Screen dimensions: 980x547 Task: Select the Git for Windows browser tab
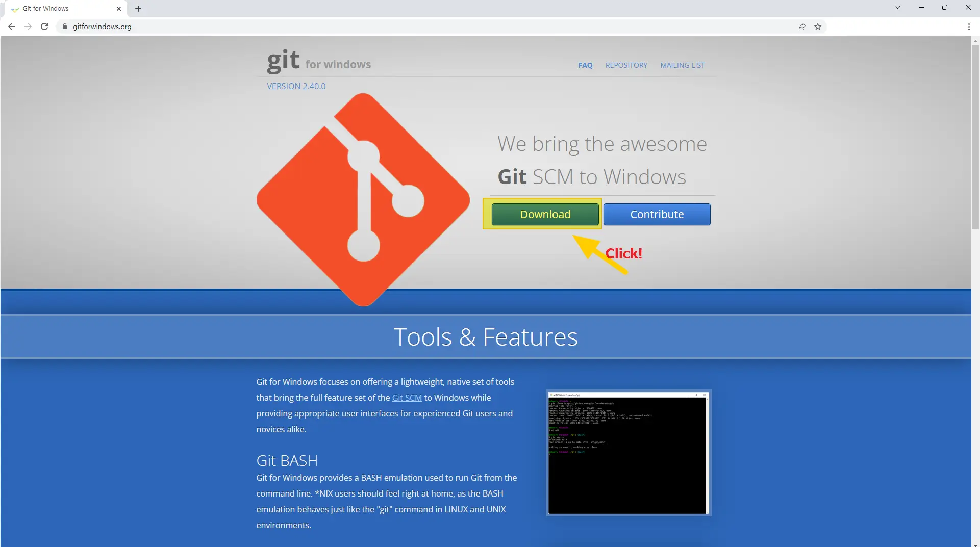(66, 9)
